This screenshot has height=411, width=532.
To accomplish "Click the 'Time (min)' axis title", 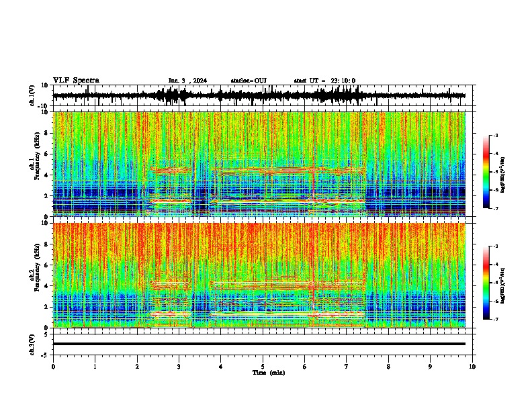I will click(269, 373).
